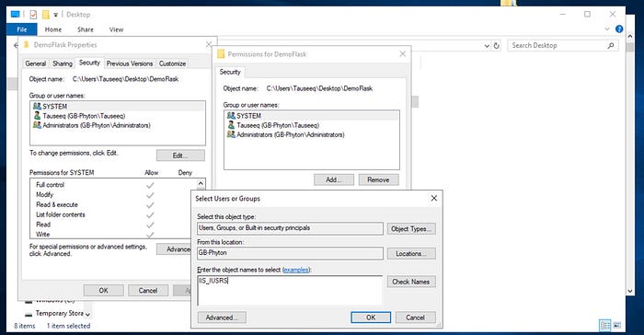Click Tauseeq user icon in Permissions dialog
644x335 pixels.
(x=231, y=125)
